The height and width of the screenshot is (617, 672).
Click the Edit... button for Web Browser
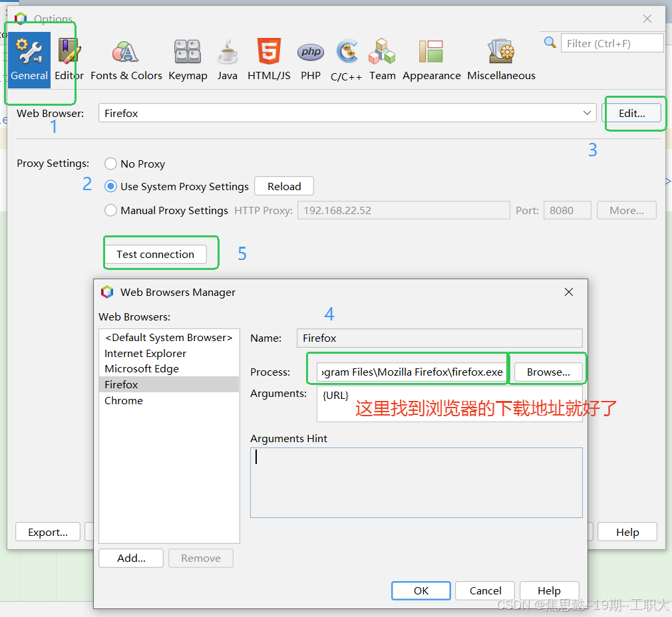click(631, 113)
